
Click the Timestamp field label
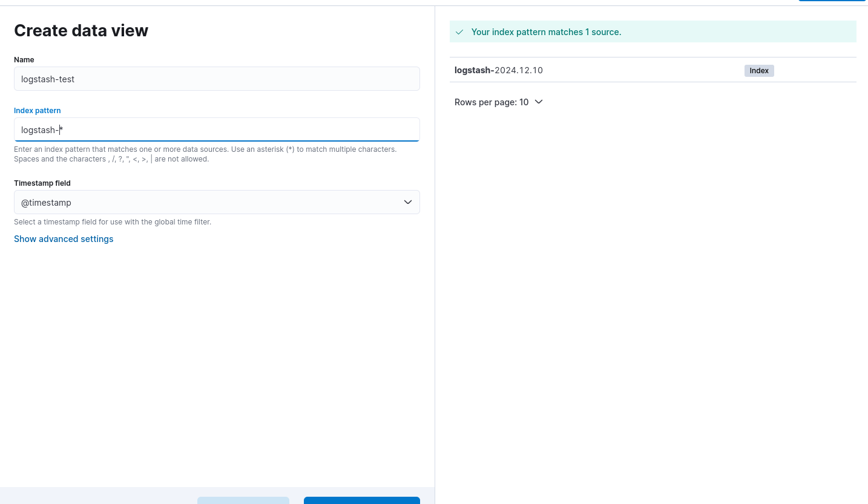click(x=42, y=183)
